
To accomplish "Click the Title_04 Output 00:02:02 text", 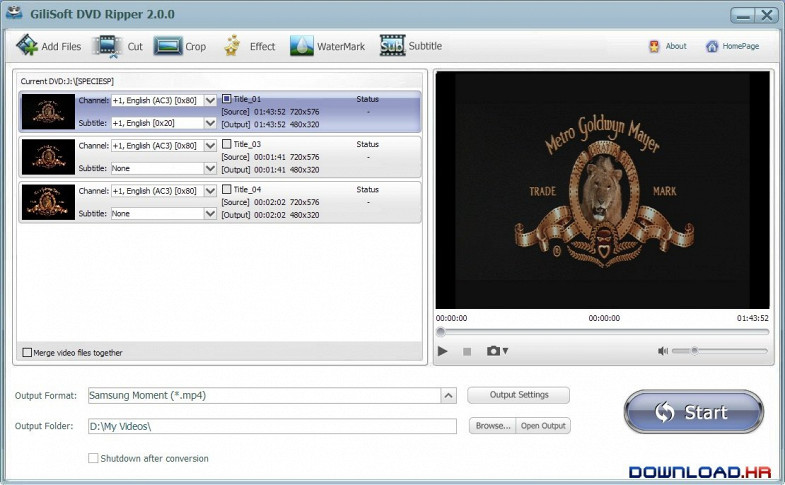I will click(270, 215).
